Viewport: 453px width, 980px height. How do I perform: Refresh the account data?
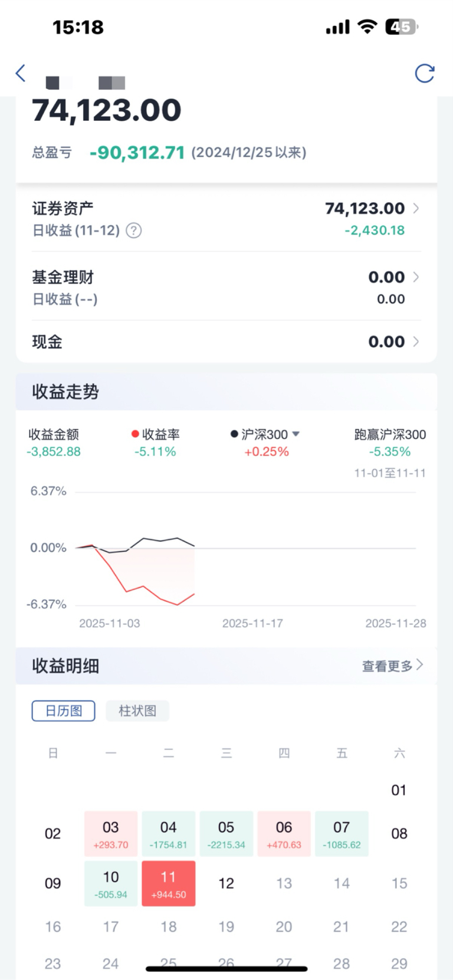pos(425,73)
